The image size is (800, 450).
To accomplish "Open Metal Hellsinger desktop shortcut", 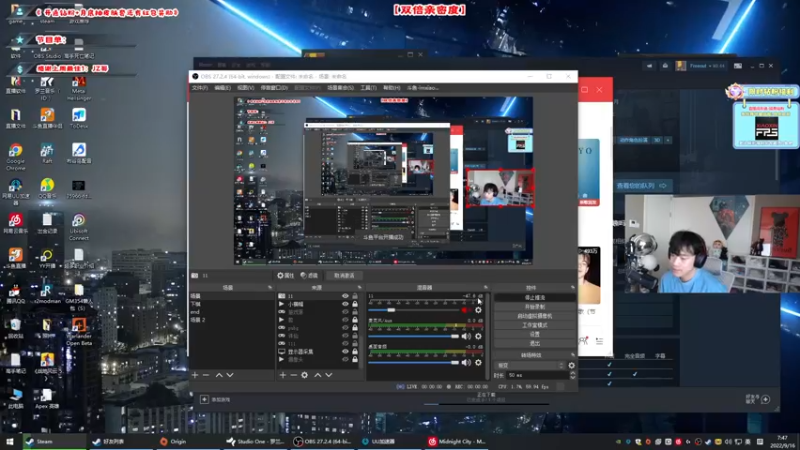I will [x=79, y=88].
